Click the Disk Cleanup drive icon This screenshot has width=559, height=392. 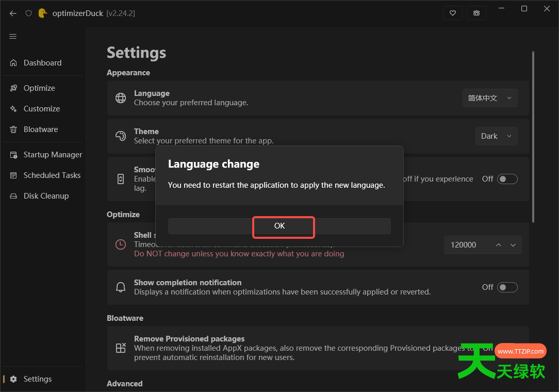pyautogui.click(x=13, y=196)
